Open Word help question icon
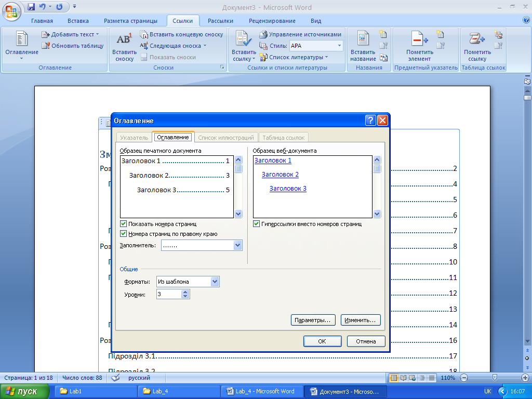The width and height of the screenshot is (532, 399). pyautogui.click(x=526, y=20)
